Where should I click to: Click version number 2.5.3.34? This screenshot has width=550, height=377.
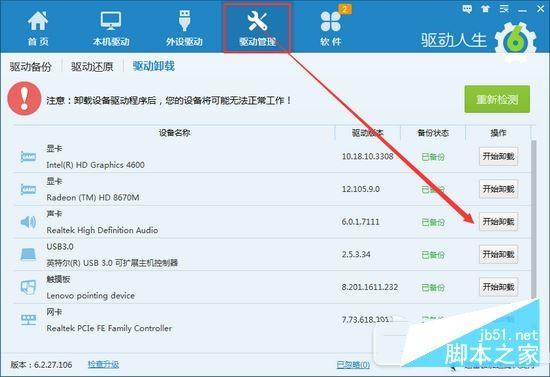pos(356,254)
